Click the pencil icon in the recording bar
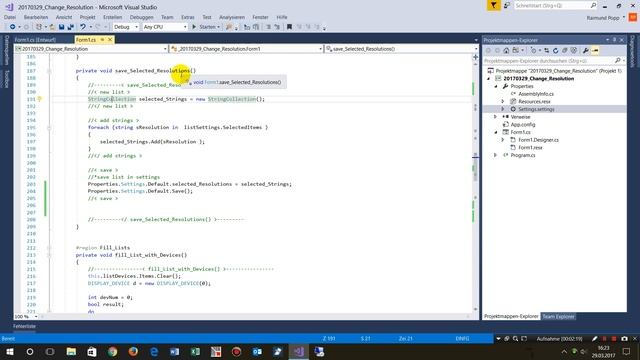 tap(595, 339)
